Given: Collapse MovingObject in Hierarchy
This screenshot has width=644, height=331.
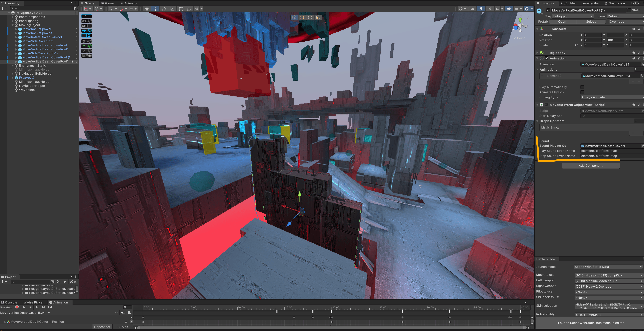Looking at the screenshot, I should click(13, 25).
